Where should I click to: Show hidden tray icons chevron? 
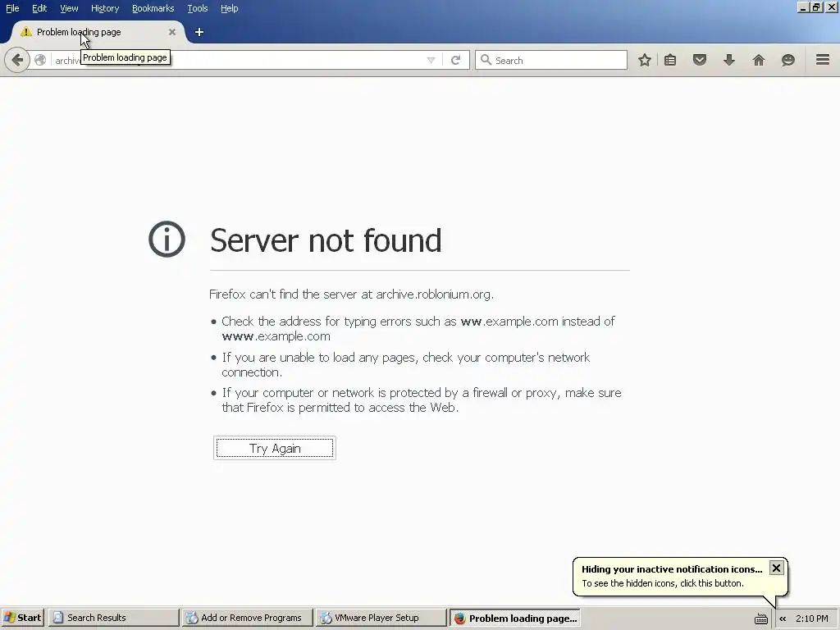(783, 619)
